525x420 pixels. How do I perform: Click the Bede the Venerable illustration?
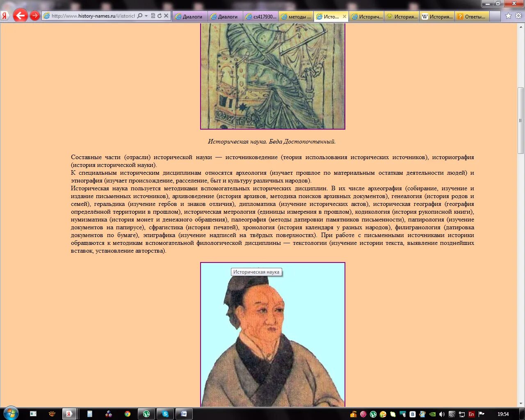tap(273, 76)
